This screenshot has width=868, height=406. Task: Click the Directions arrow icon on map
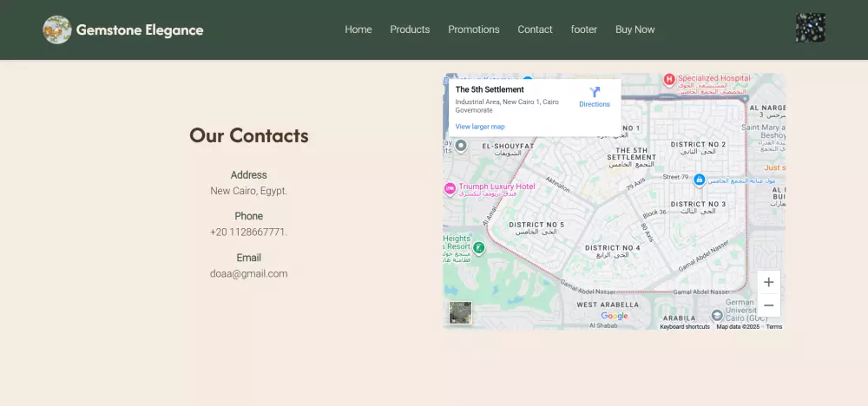pos(595,92)
